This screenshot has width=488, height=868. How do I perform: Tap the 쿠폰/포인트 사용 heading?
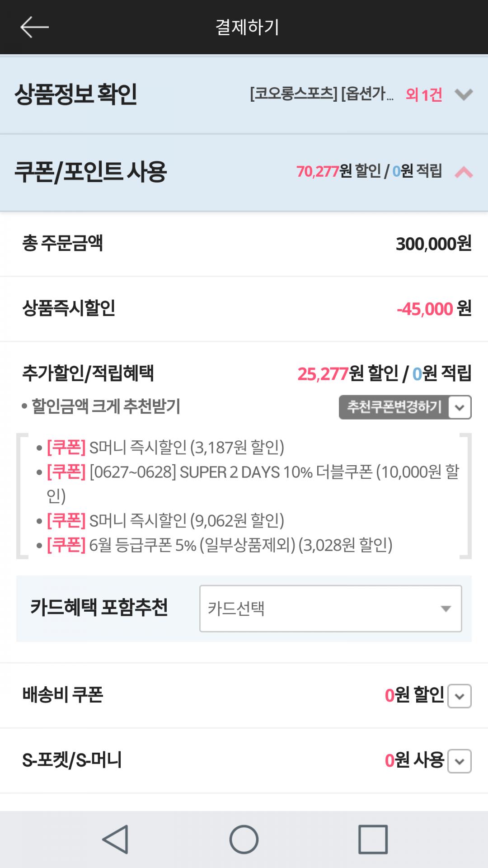click(91, 172)
